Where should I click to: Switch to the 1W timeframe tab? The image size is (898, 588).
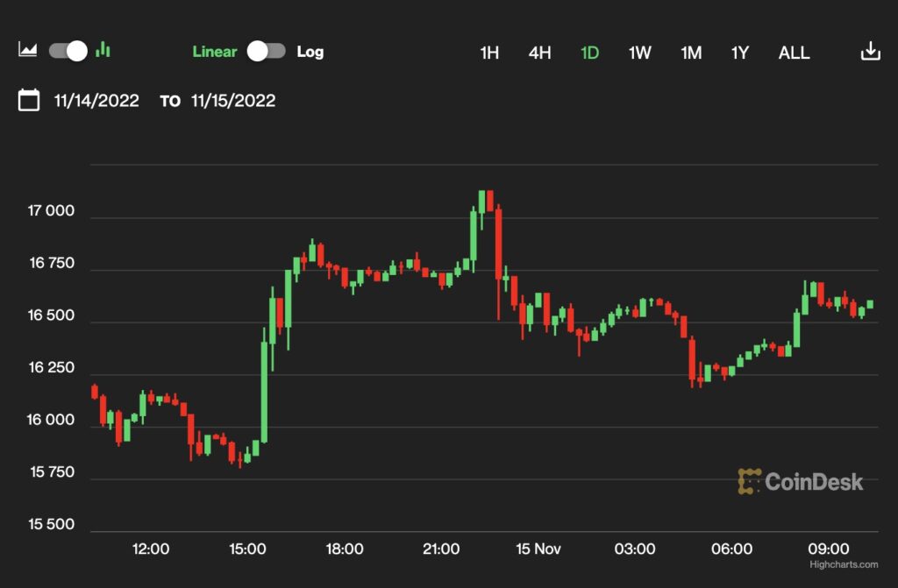pyautogui.click(x=639, y=53)
